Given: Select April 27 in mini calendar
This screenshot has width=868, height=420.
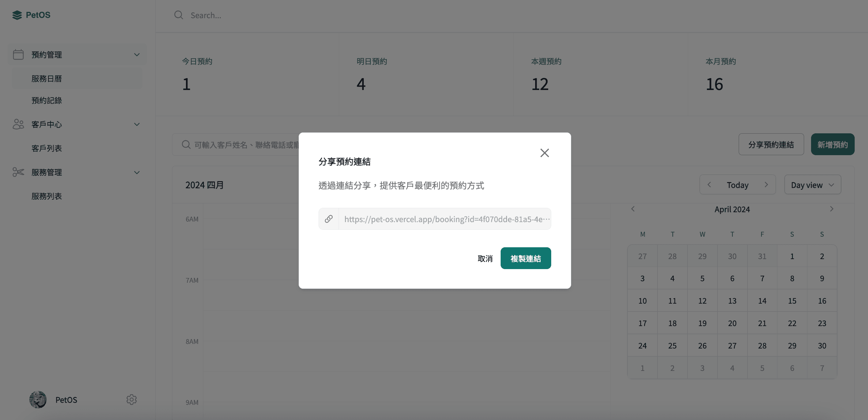Looking at the screenshot, I should click(732, 345).
